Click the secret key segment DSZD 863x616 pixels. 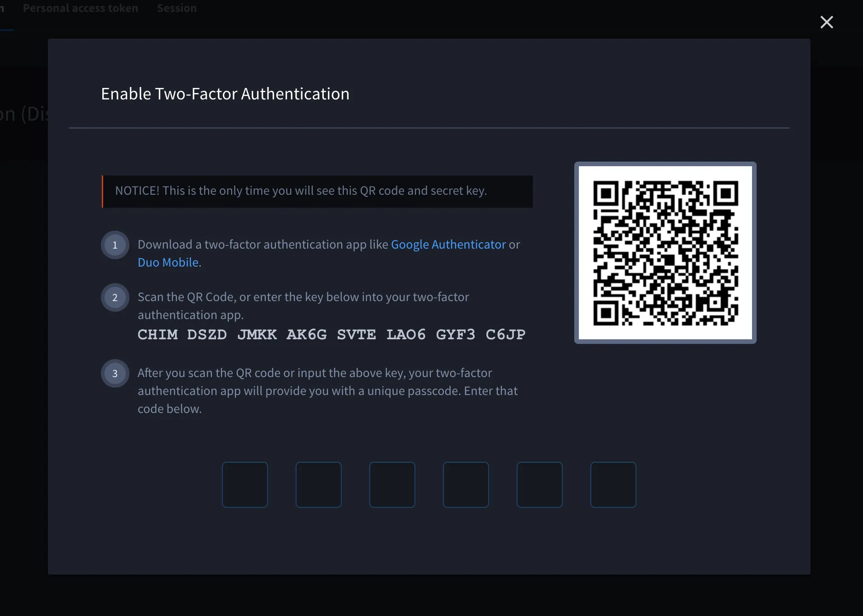click(x=207, y=334)
